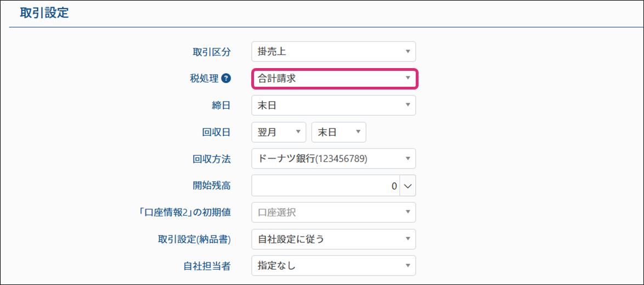This screenshot has width=644, height=285.
Task: Click the 取引設定 section heading
Action: 44,13
